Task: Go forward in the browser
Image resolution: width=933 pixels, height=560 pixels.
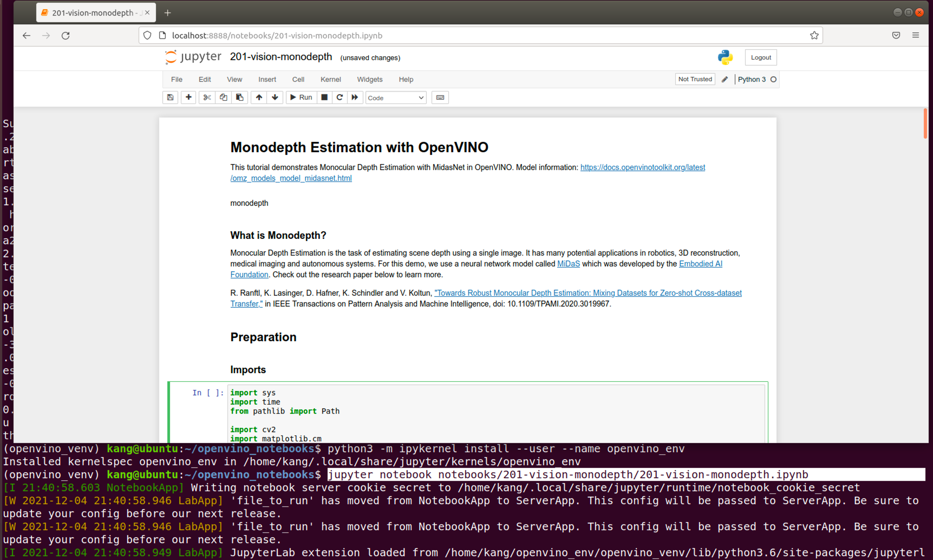Action: 46,35
